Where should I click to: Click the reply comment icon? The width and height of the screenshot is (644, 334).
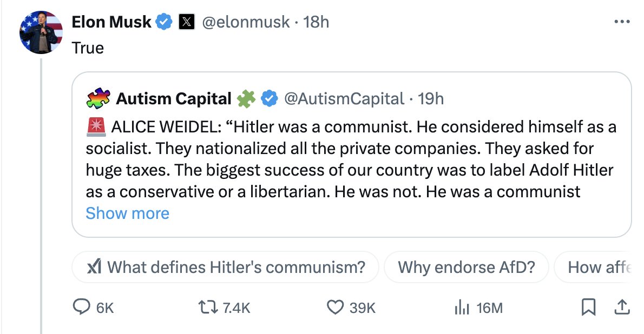(81, 308)
